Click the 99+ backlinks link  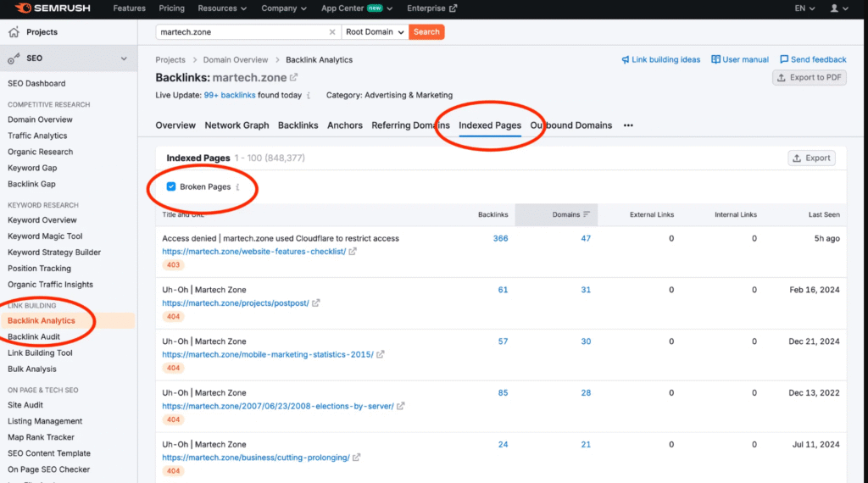[x=230, y=95]
